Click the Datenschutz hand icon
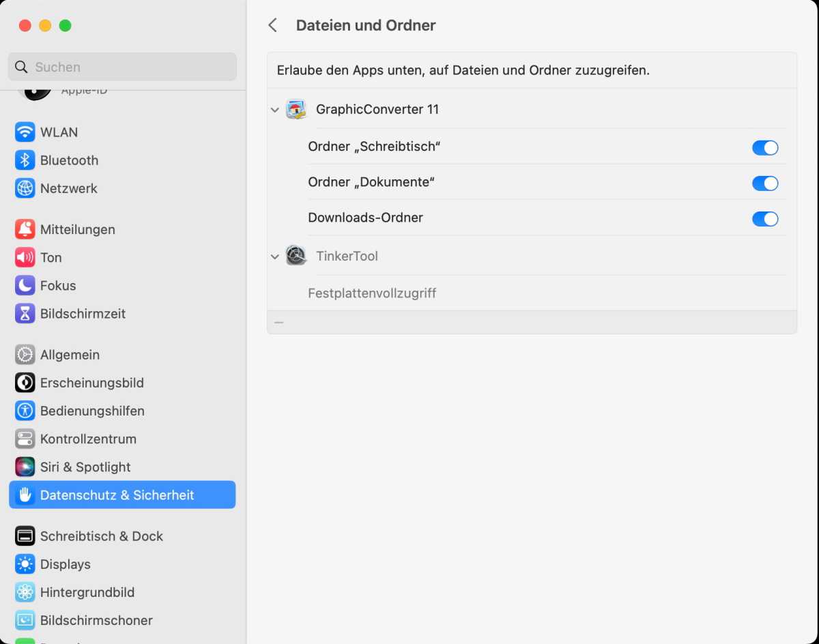Viewport: 819px width, 644px height. pos(25,495)
